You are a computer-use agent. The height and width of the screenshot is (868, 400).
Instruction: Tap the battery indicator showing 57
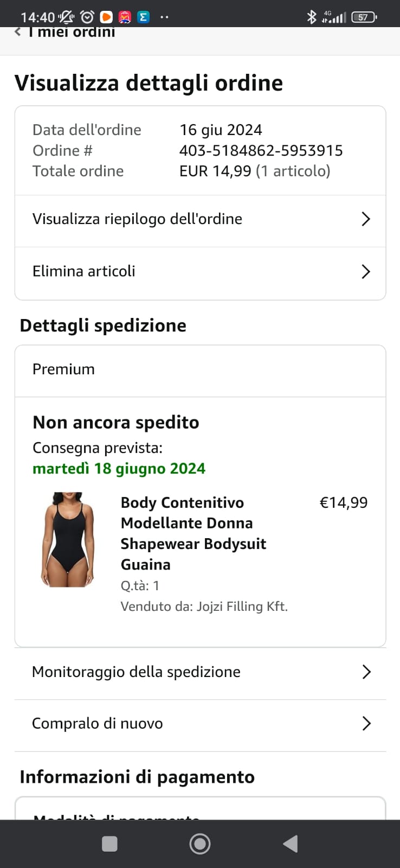(x=363, y=17)
